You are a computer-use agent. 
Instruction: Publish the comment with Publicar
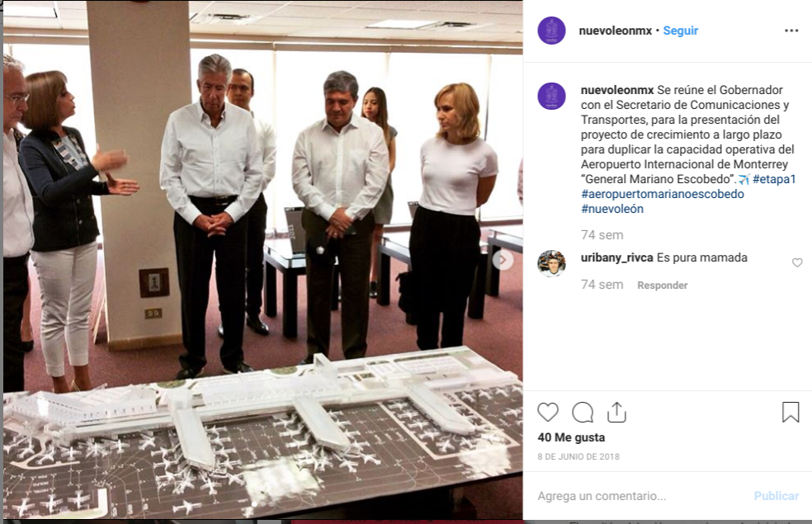[776, 496]
